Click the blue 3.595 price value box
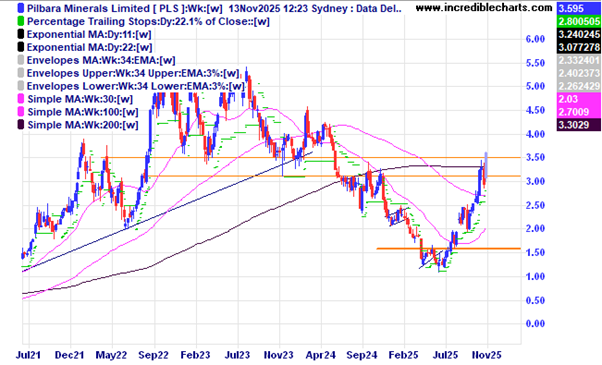This screenshot has width=602, height=365. 579,8
